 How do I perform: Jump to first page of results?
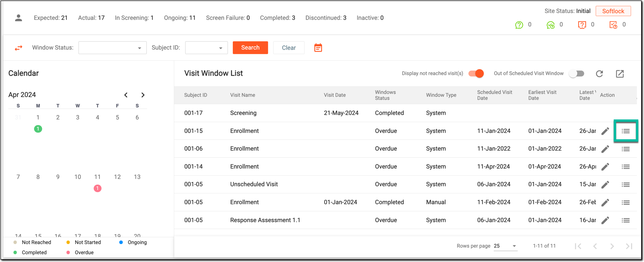(x=578, y=246)
